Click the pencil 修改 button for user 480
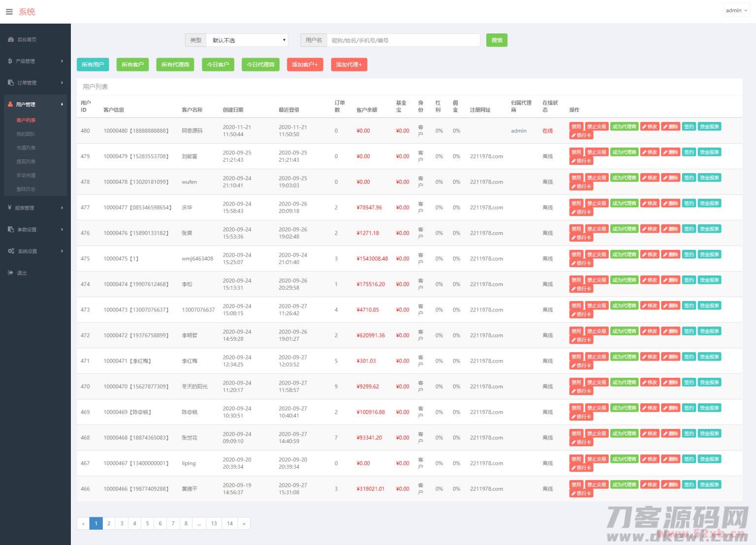Screen dimensions: 756x545 (x=650, y=127)
